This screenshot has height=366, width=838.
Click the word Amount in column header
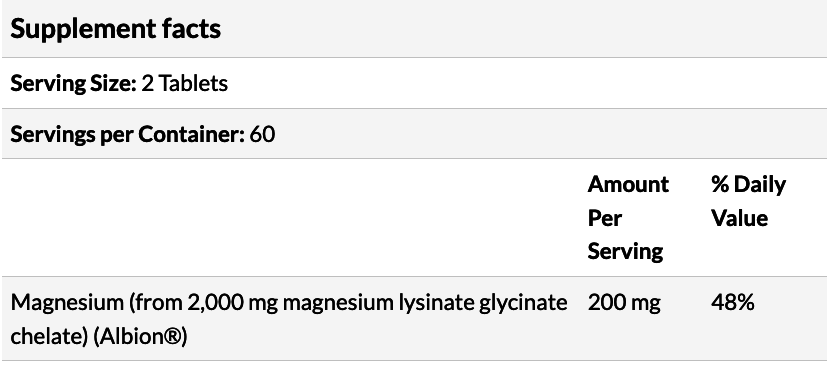pos(628,184)
